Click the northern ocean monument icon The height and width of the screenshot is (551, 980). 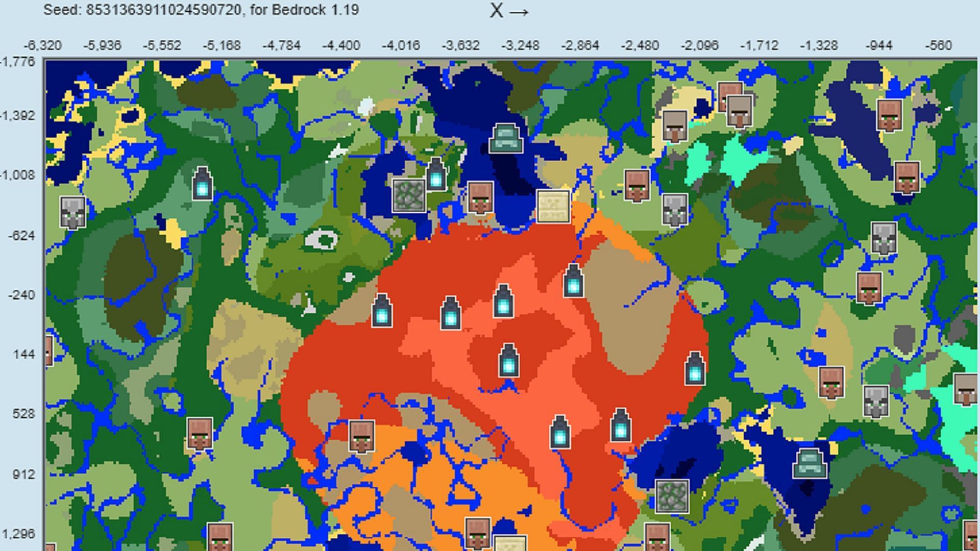tap(506, 138)
